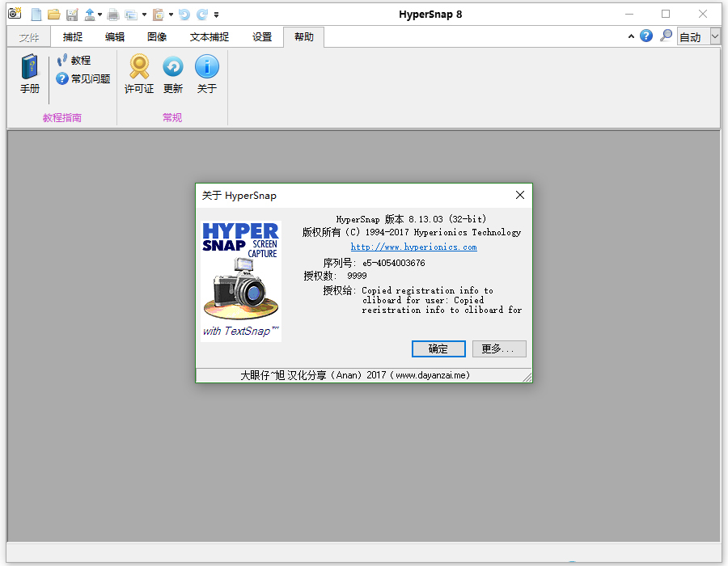Click the magnifier zoom icon
728x566 pixels.
pyautogui.click(x=666, y=36)
